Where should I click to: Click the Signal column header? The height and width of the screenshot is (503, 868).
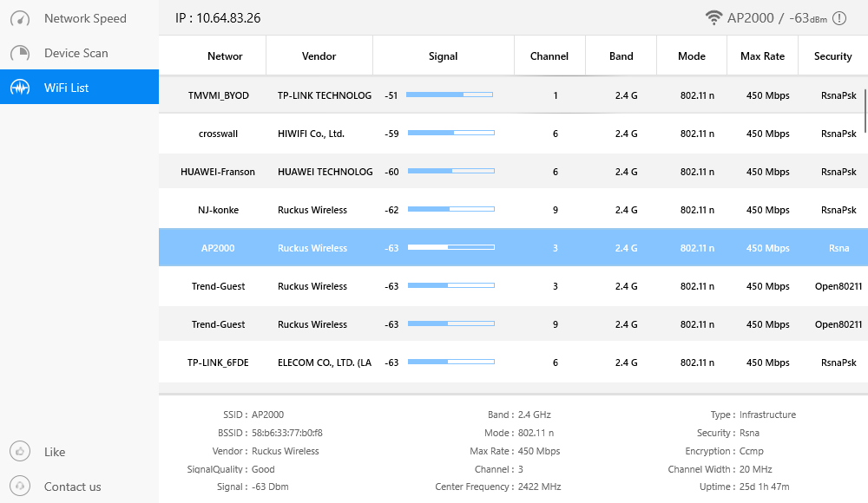[443, 56]
